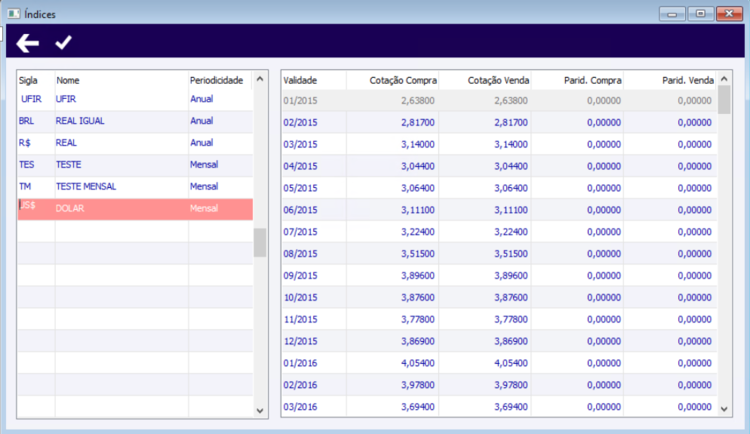Click the indices list scrollbar thumb
The width and height of the screenshot is (750, 434).
click(x=260, y=243)
